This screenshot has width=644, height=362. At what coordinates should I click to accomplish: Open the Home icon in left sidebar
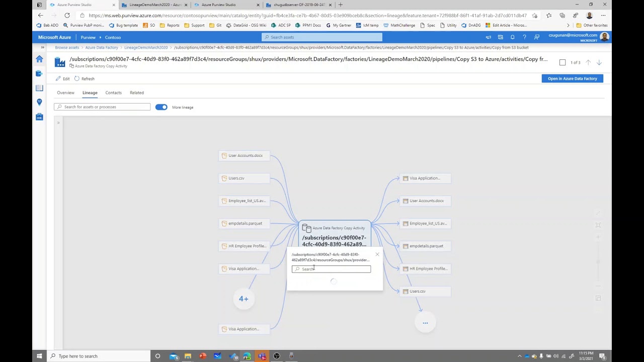click(x=39, y=59)
